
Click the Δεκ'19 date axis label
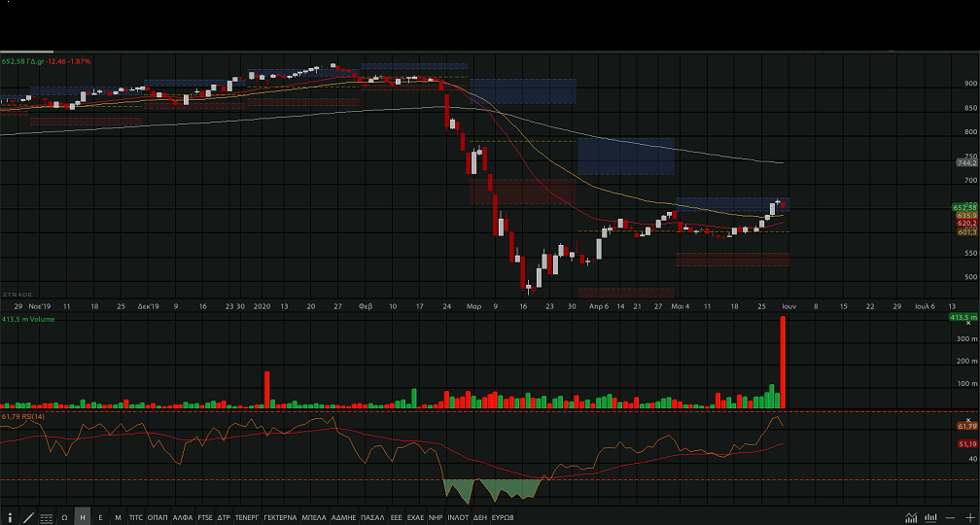pyautogui.click(x=149, y=306)
